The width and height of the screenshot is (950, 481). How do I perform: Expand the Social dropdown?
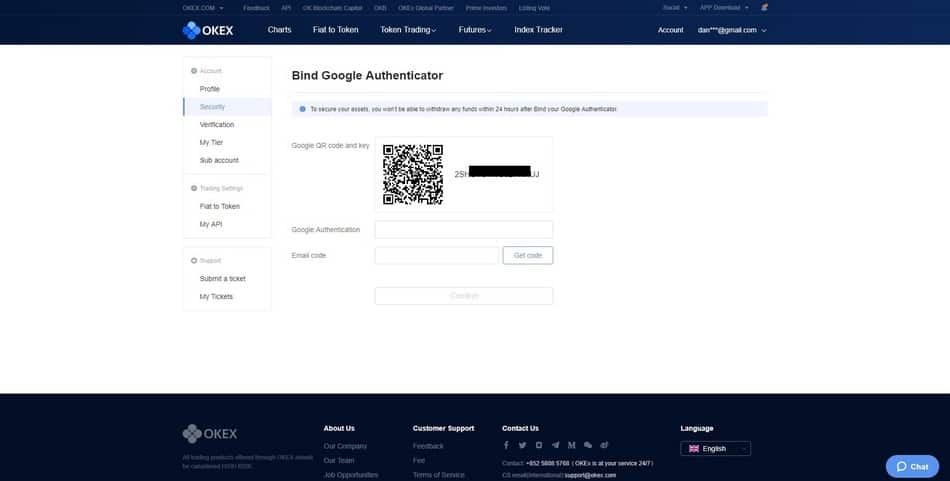675,8
